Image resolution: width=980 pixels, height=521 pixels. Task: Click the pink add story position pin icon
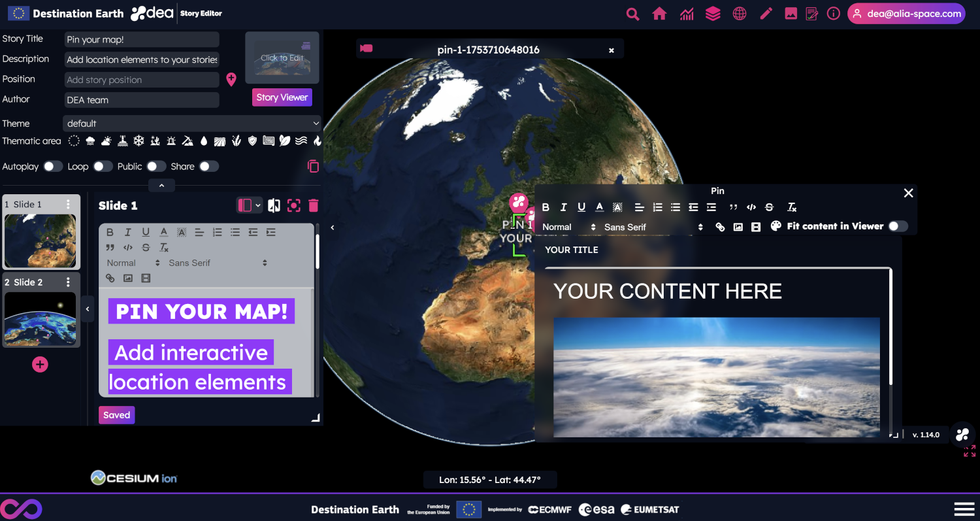pos(231,80)
